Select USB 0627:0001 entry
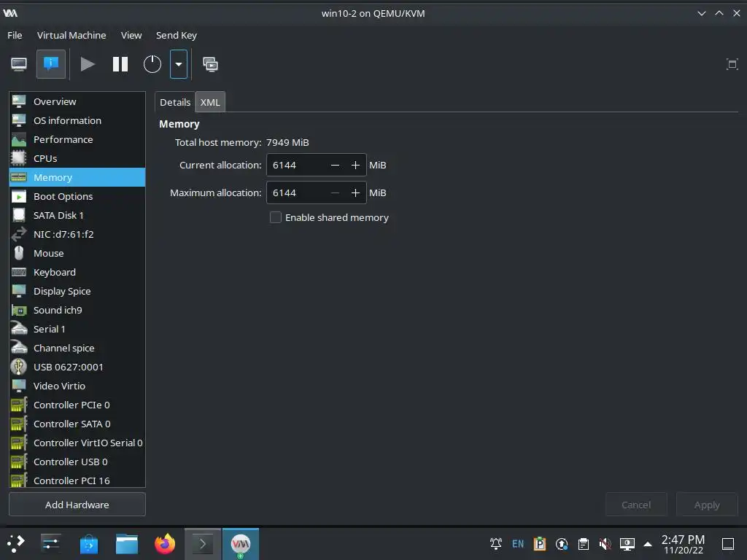The width and height of the screenshot is (747, 560). (x=77, y=367)
